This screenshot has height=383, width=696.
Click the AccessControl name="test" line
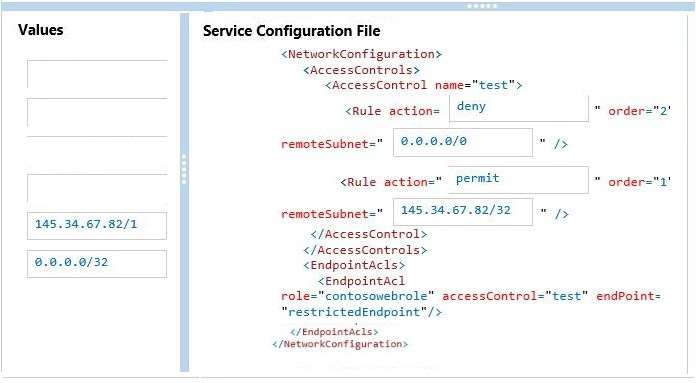tap(423, 85)
